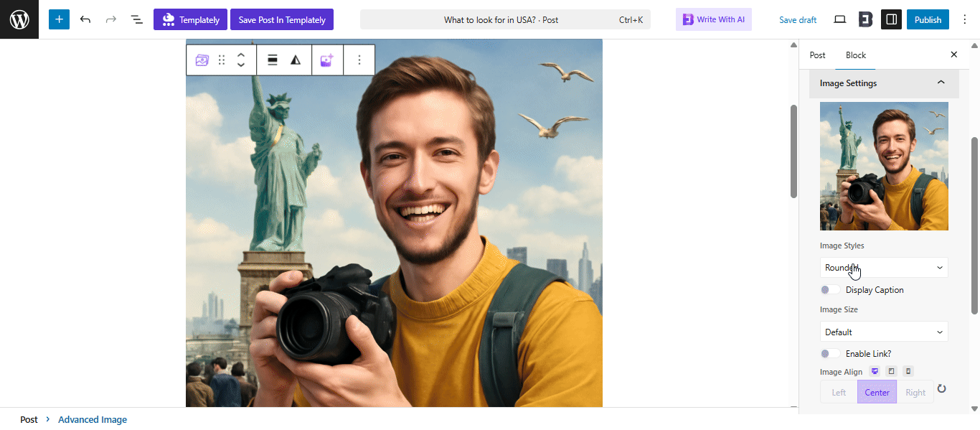Click the Advanced Image block type icon
980x430 pixels.
[202, 60]
